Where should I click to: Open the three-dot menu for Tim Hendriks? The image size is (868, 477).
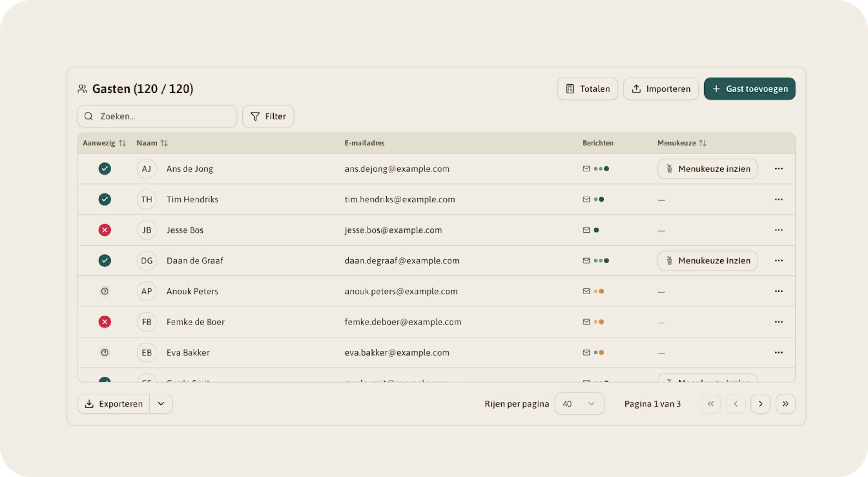coord(778,199)
